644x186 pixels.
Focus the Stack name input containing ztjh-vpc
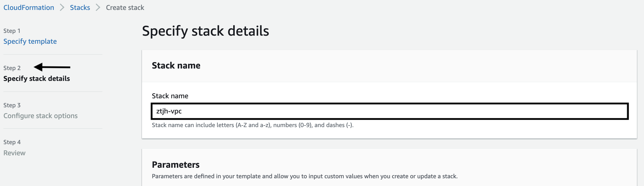pos(390,111)
